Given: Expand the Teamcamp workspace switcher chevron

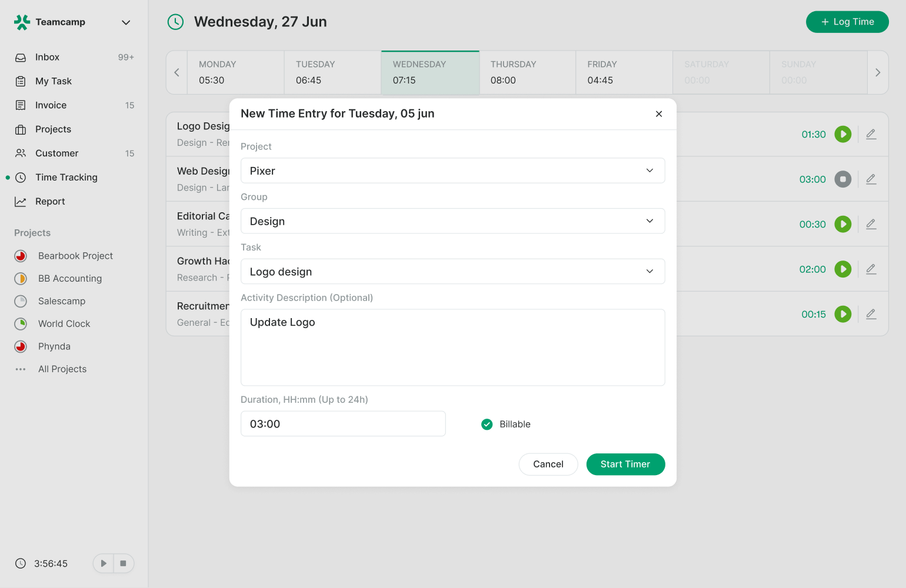Looking at the screenshot, I should 126,22.
